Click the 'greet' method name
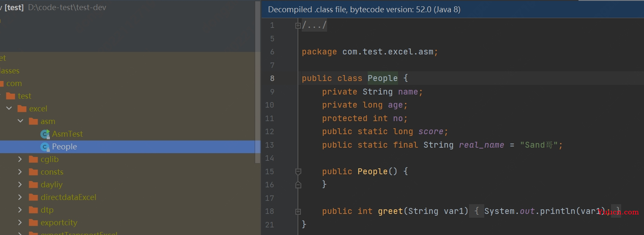 coord(390,211)
